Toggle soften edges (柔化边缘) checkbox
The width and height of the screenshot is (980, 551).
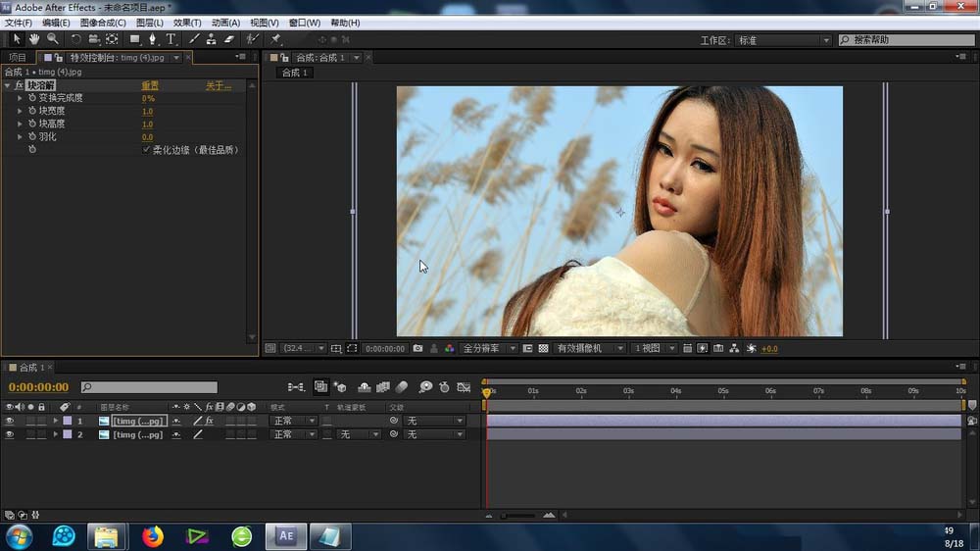coord(146,150)
